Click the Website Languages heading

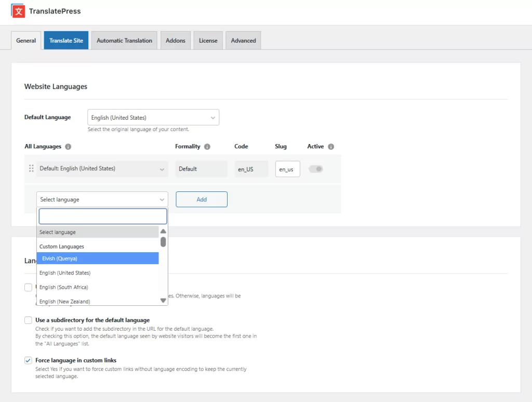[x=56, y=86]
